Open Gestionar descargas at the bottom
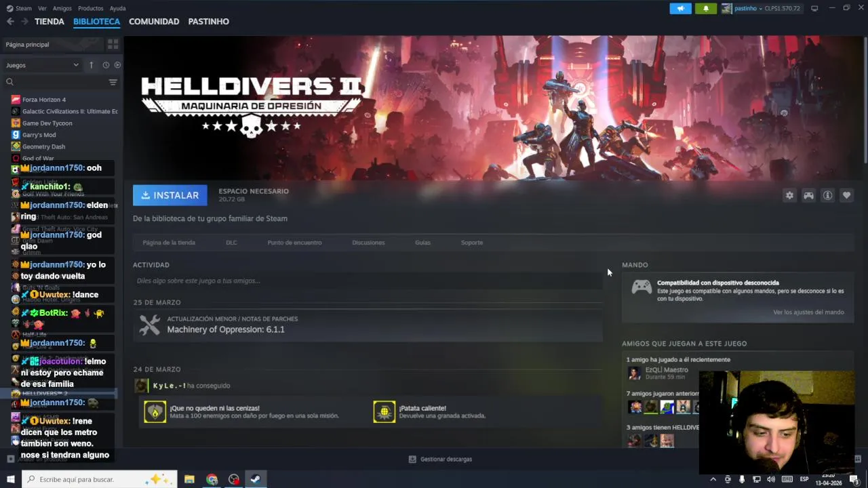This screenshot has height=488, width=868. tap(440, 460)
